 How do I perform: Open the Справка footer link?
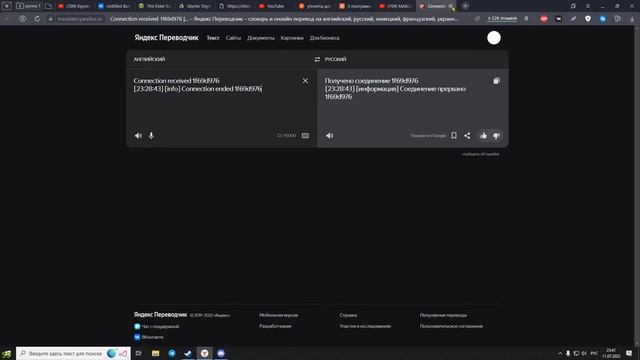click(348, 315)
